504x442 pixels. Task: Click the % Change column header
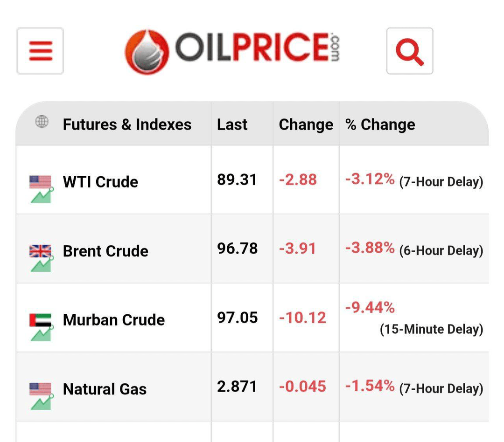380,124
